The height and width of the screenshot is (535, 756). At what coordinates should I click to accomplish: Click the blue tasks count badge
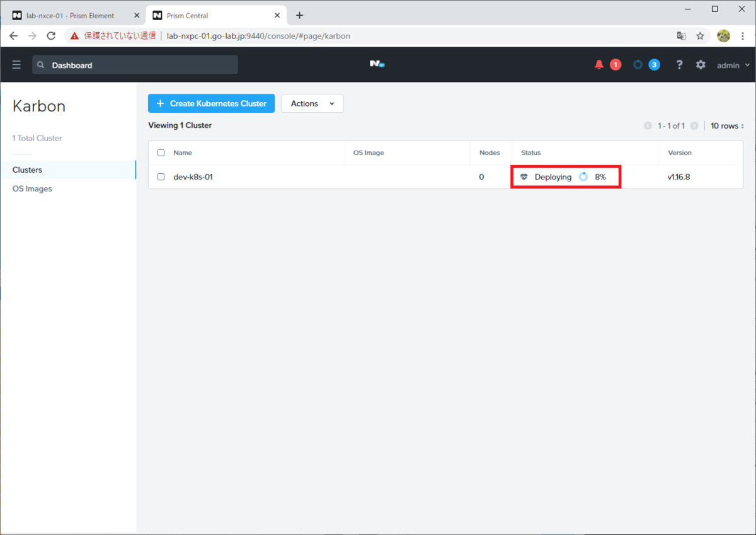[655, 65]
